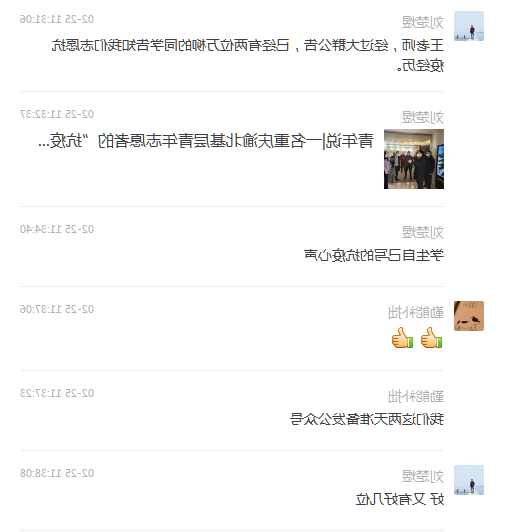Open the 青年说 article title link
The image size is (511, 532).
pos(206,141)
